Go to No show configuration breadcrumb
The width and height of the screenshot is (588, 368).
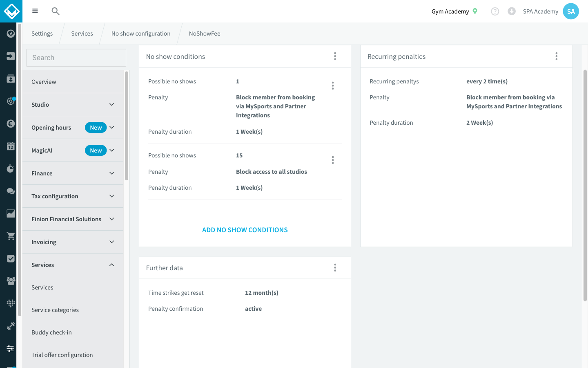click(141, 34)
